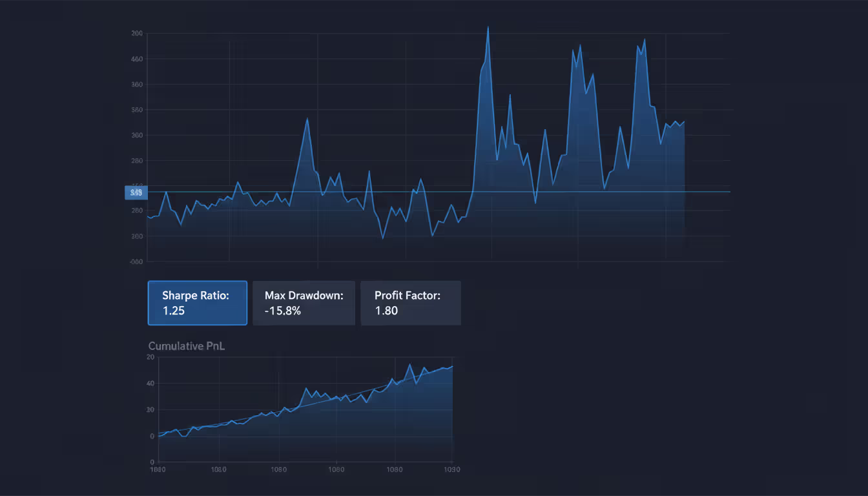Click the Cumulative PnL section title
Screen dimensions: 868x496
click(x=186, y=346)
